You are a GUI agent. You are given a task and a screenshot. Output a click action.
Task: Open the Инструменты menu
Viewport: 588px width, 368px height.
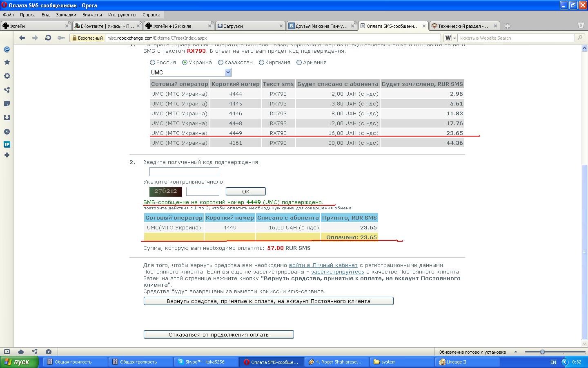click(122, 15)
